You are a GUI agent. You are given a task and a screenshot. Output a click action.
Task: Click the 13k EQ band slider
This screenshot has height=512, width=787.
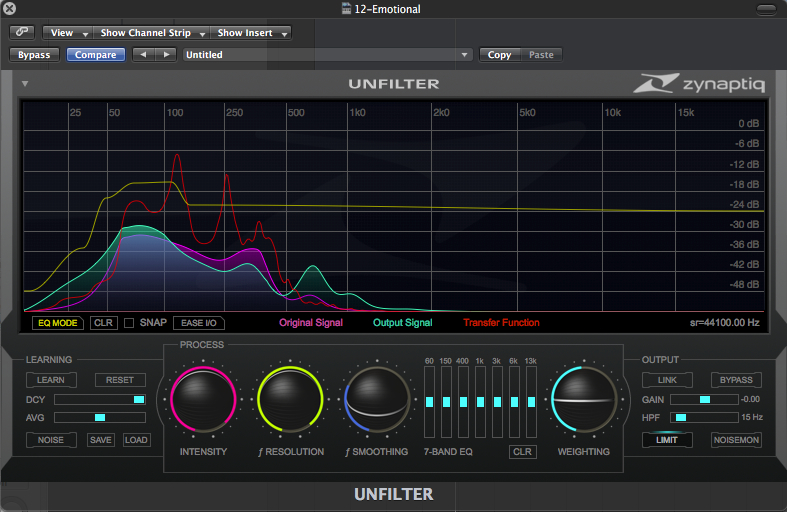click(532, 402)
